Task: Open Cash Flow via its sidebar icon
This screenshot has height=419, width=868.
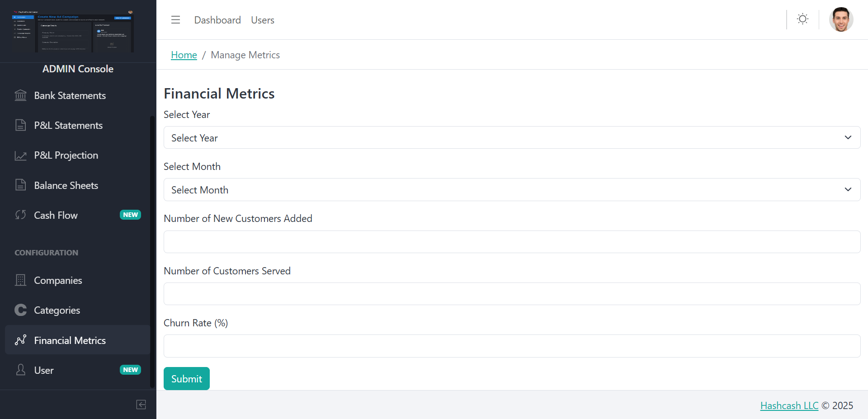Action: pos(20,215)
